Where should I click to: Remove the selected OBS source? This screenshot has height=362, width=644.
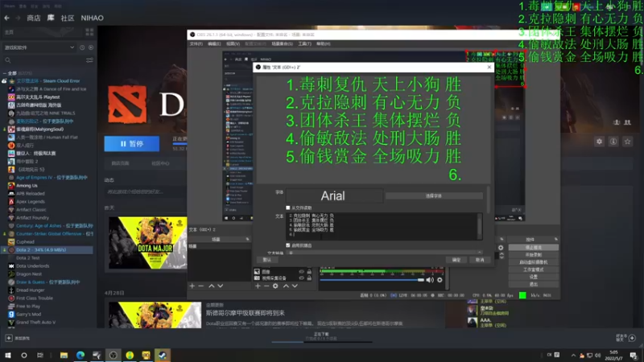point(266,286)
